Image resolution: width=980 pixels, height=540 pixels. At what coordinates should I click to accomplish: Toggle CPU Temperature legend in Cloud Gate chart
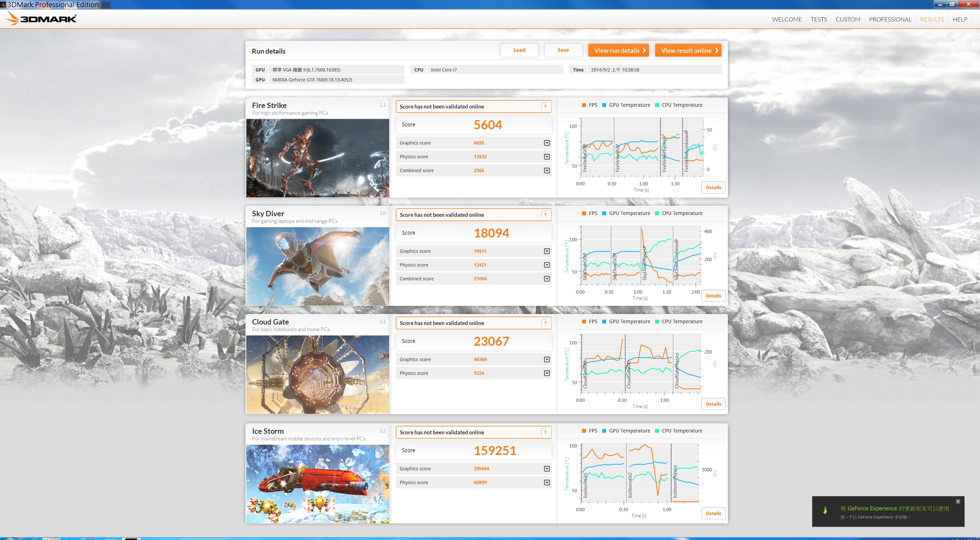(679, 321)
